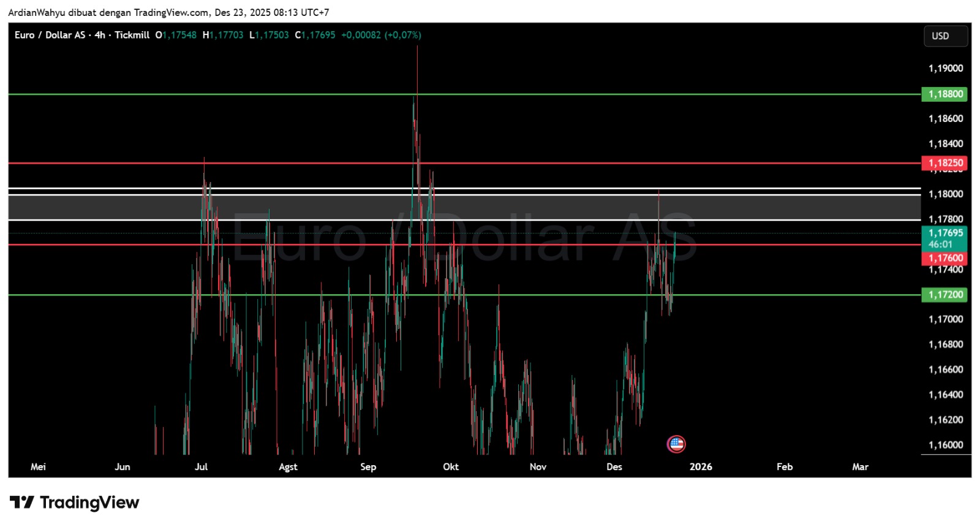980x527 pixels.
Task: Select the green 1,18800 price label
Action: 944,94
